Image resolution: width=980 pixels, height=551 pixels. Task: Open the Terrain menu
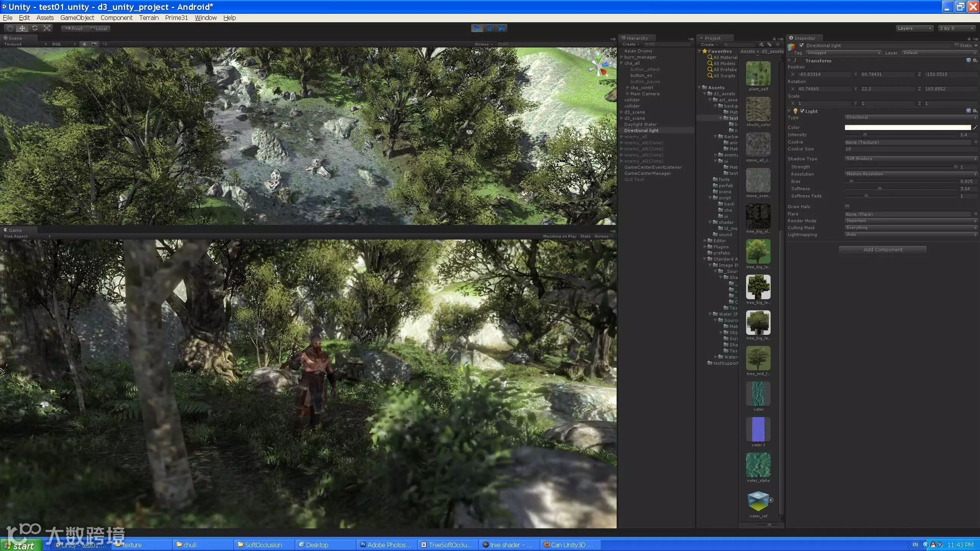coord(149,18)
